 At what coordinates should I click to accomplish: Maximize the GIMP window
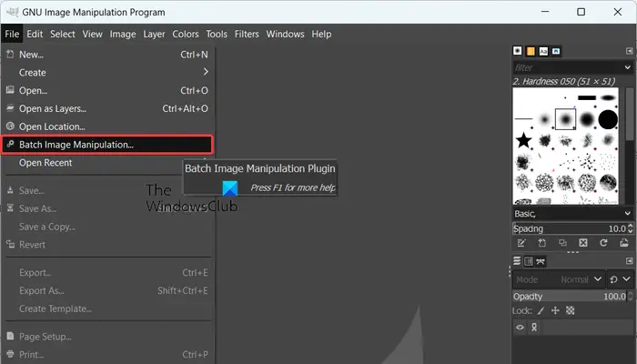581,12
